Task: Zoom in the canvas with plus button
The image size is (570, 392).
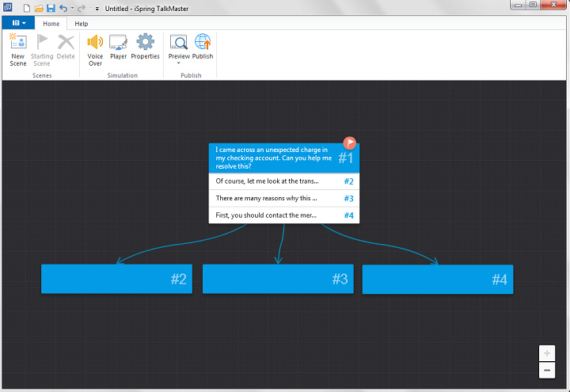Action: click(547, 353)
